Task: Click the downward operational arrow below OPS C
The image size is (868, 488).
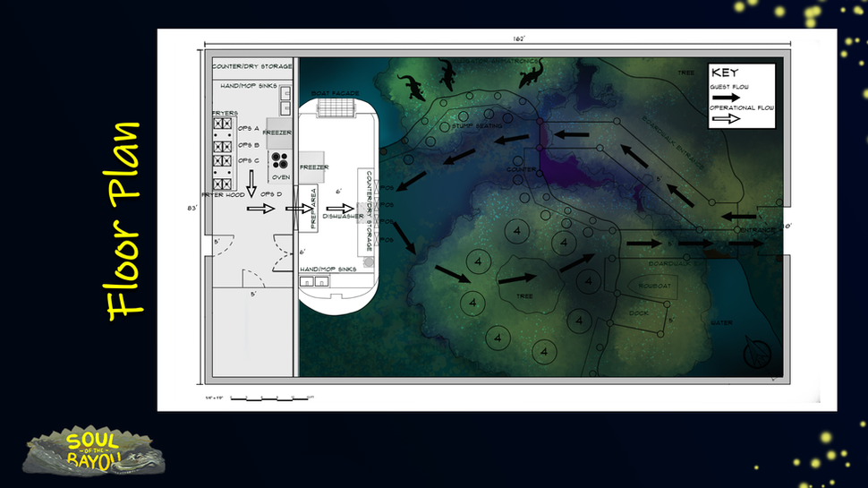Action: coord(251,184)
